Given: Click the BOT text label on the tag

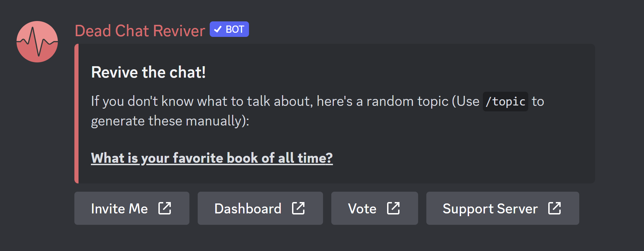Looking at the screenshot, I should [x=235, y=30].
